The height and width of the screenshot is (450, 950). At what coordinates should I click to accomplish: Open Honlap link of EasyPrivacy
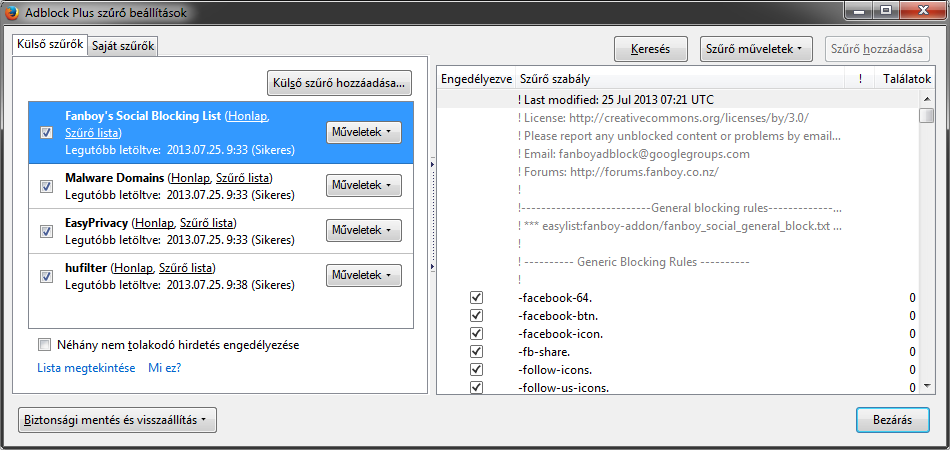point(153,223)
